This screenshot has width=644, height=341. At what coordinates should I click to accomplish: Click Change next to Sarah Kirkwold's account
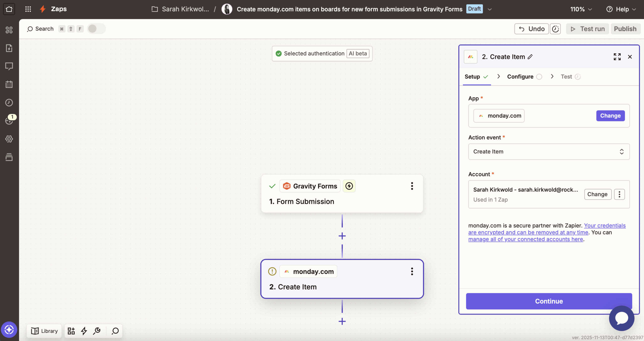597,194
